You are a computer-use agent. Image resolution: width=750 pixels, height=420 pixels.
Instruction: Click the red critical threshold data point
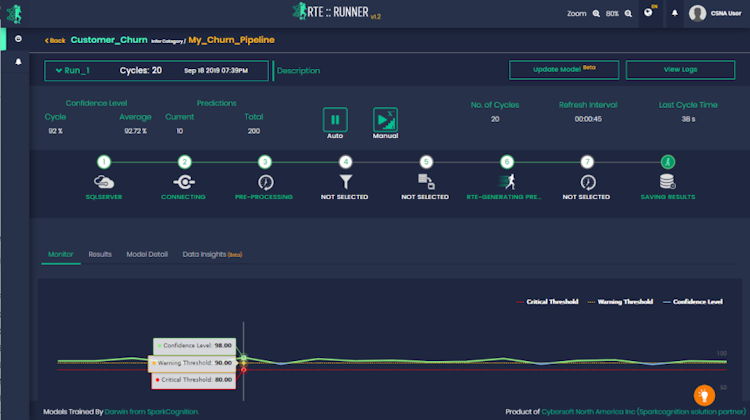tap(243, 370)
